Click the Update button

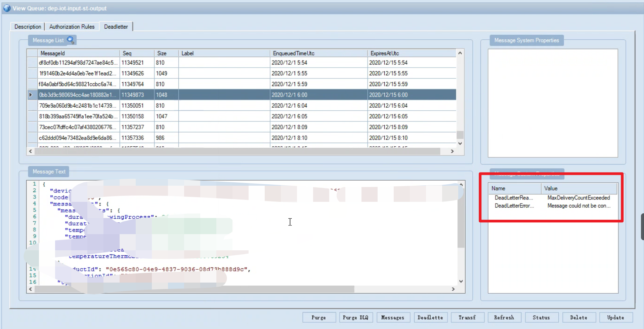[x=615, y=317]
